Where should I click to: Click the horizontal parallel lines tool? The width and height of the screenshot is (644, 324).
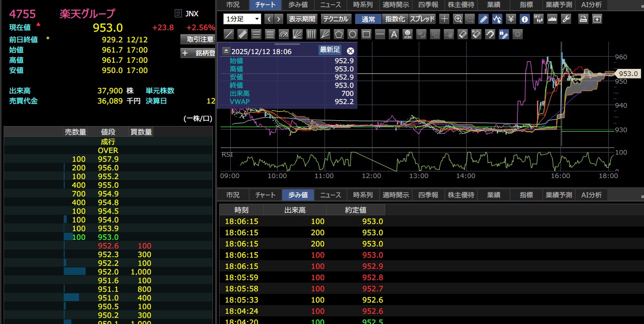pos(256,35)
